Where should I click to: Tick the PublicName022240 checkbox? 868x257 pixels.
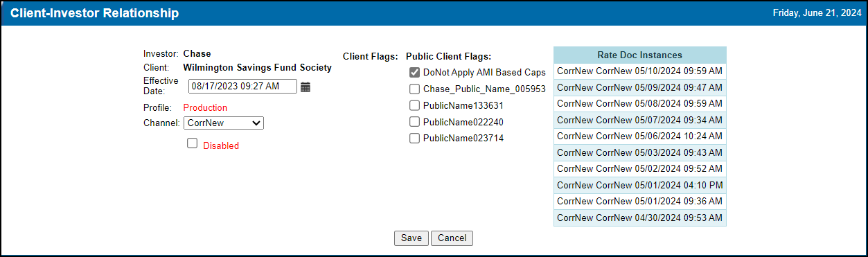pyautogui.click(x=414, y=121)
